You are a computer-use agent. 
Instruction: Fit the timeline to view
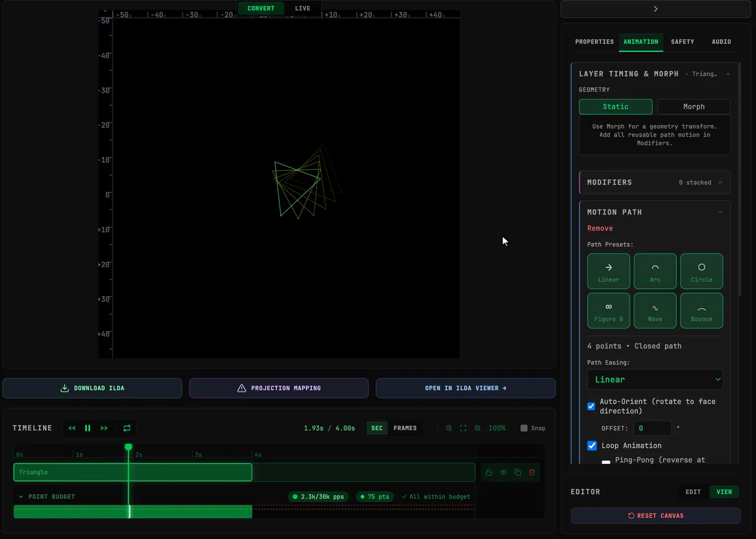[463, 428]
